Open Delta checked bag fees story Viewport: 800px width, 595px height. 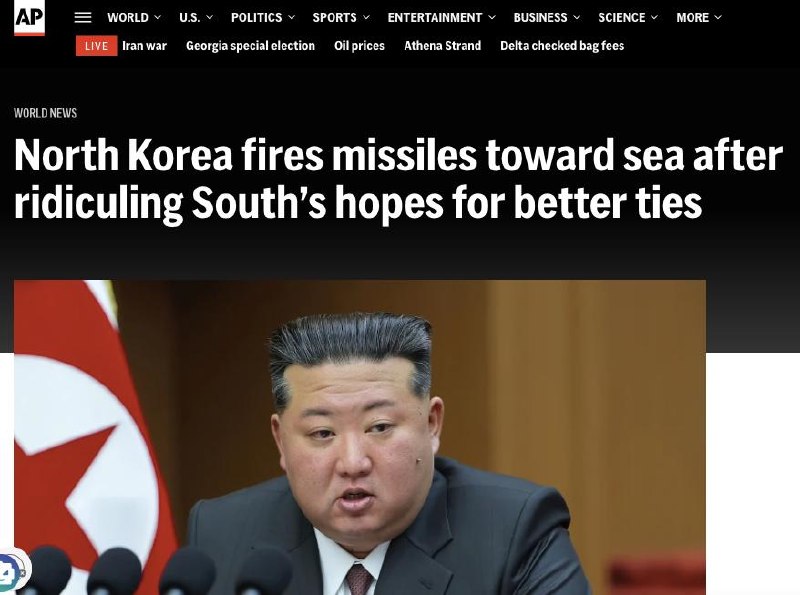(562, 46)
